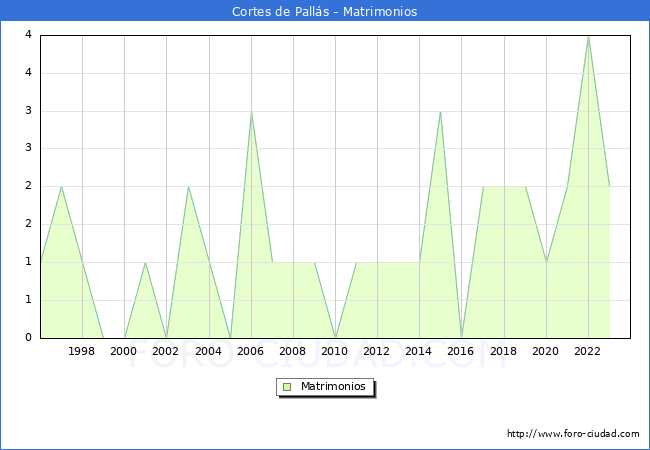The image size is (650, 450).
Task: Select the 2010 x-axis label
Action: (x=335, y=351)
